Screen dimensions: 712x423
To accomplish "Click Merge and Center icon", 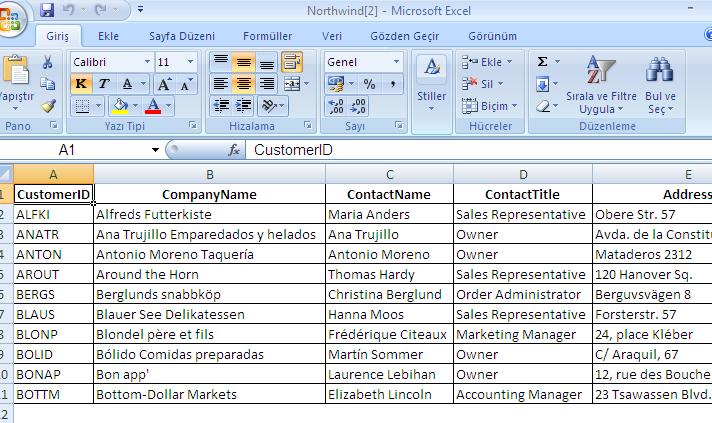I will tap(292, 84).
